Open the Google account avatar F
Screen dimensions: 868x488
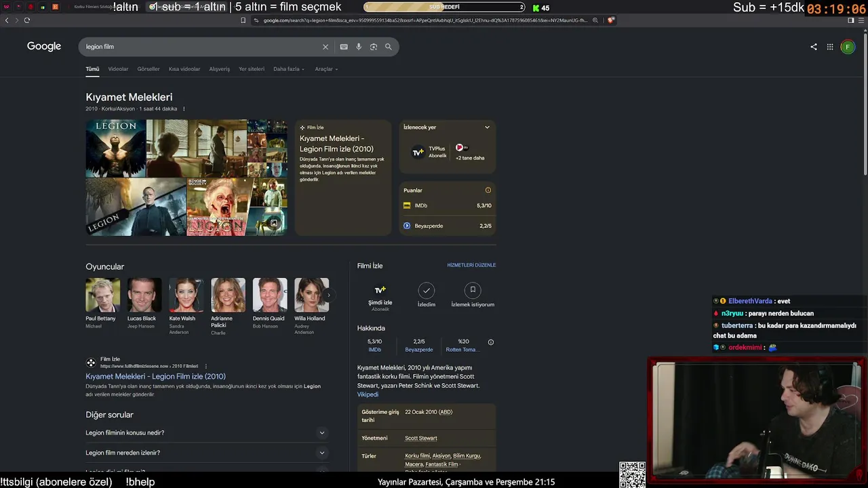[x=848, y=47]
